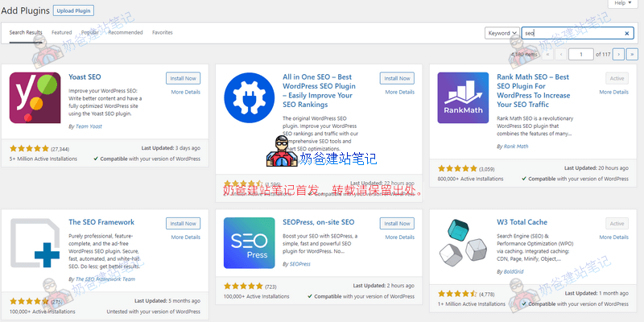Screen dimensions: 644x322
Task: Go to the previous results page arrow
Action: [561, 54]
